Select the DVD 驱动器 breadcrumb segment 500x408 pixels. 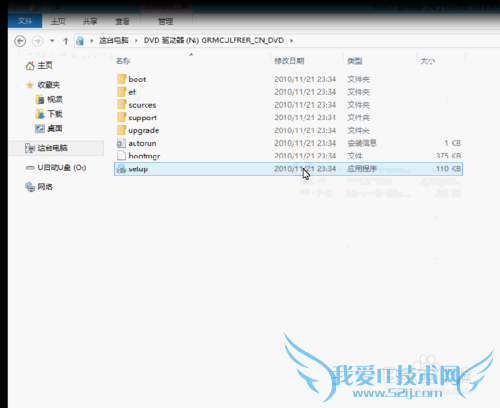click(214, 40)
